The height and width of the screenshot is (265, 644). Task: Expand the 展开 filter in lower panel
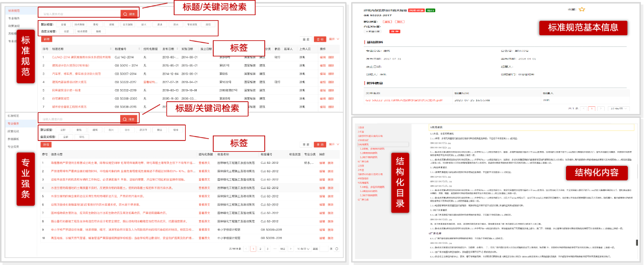pyautogui.click(x=334, y=144)
